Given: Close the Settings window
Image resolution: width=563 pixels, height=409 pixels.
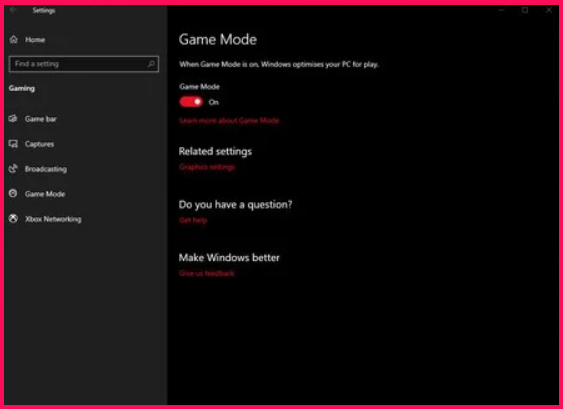Looking at the screenshot, I should [549, 10].
